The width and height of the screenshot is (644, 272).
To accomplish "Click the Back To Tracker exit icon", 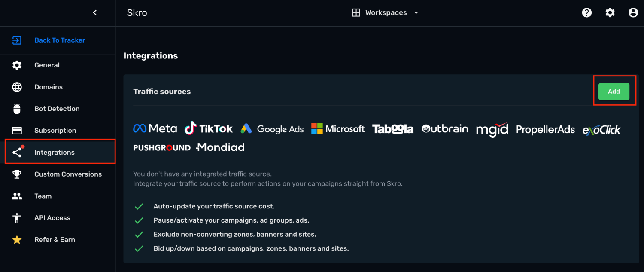I will (17, 40).
